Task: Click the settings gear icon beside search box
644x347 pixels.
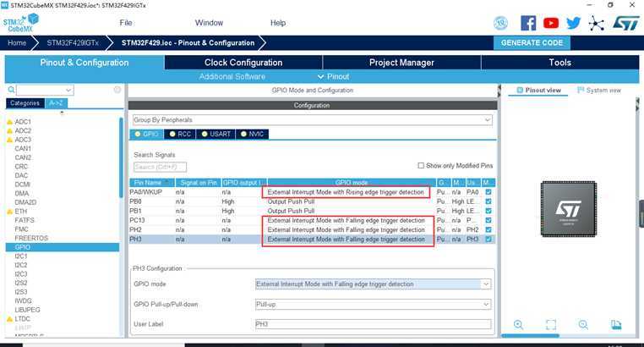Action: pos(117,90)
